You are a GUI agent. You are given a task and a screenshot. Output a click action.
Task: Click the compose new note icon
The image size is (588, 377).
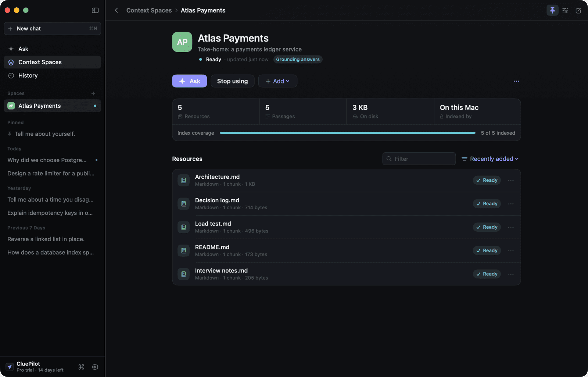tap(578, 10)
